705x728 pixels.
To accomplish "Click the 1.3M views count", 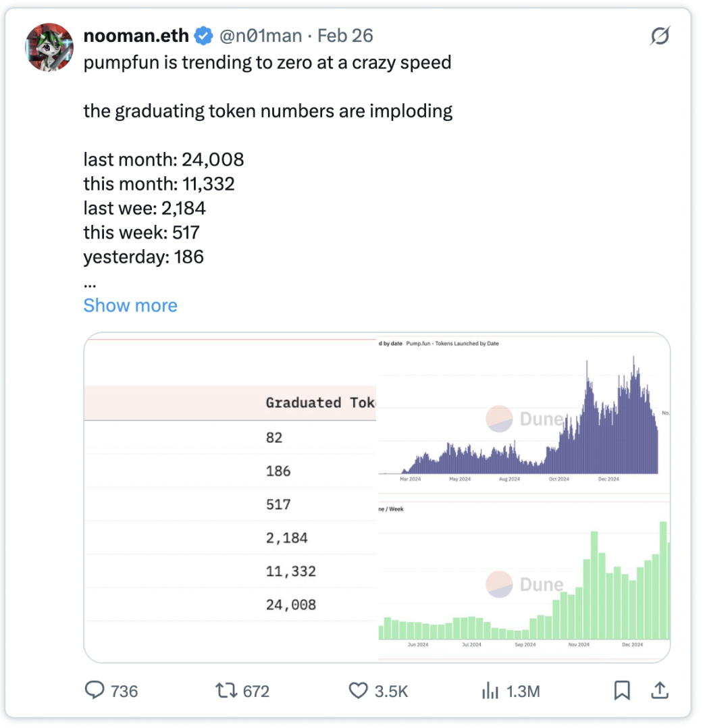I will (523, 692).
